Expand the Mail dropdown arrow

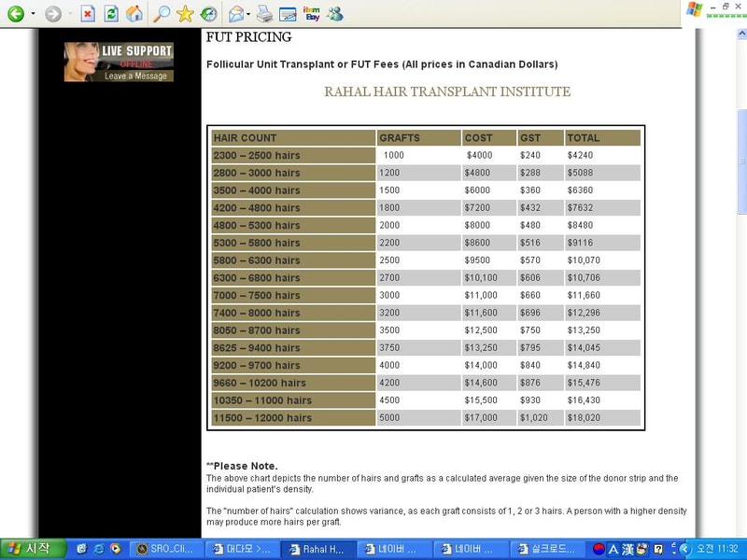248,14
